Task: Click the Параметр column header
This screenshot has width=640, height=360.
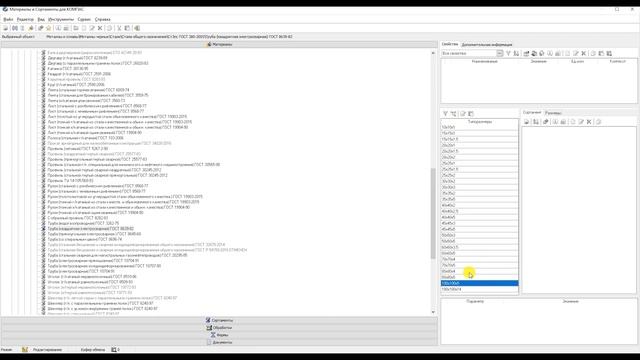Action: (x=475, y=301)
